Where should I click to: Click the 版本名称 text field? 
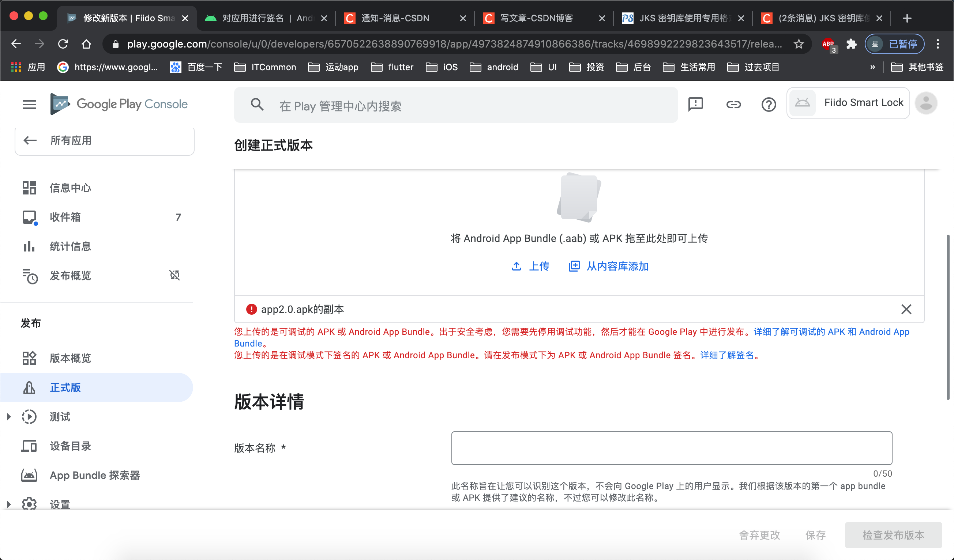tap(671, 448)
